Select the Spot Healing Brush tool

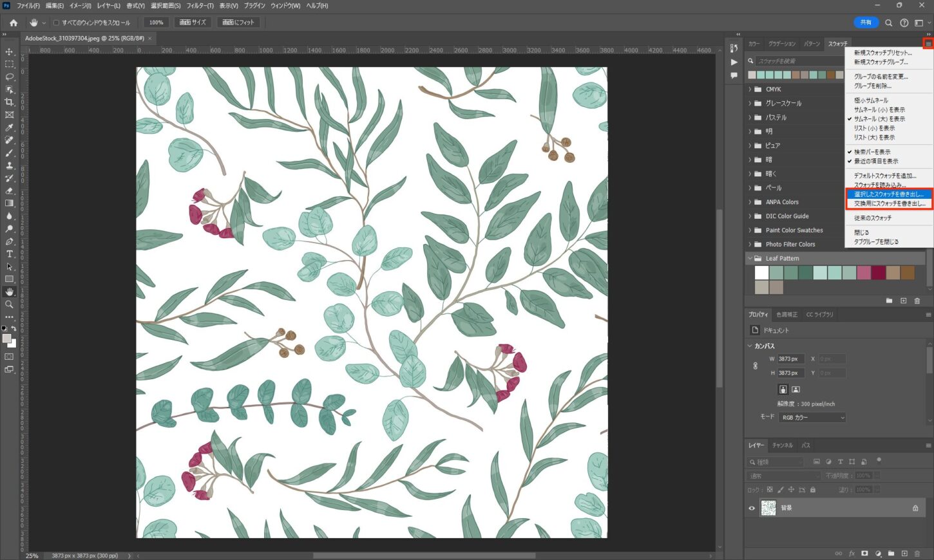(9, 140)
